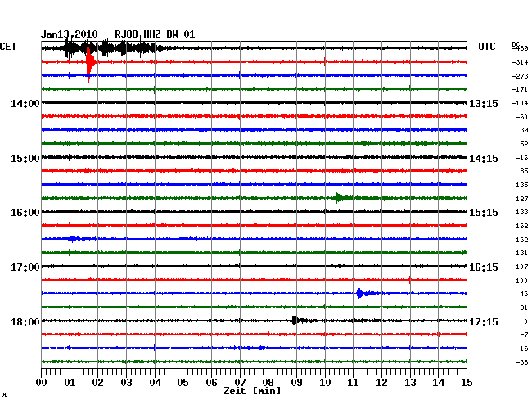Select the 15:00 CET time label
The image size is (532, 404).
(x=25, y=159)
